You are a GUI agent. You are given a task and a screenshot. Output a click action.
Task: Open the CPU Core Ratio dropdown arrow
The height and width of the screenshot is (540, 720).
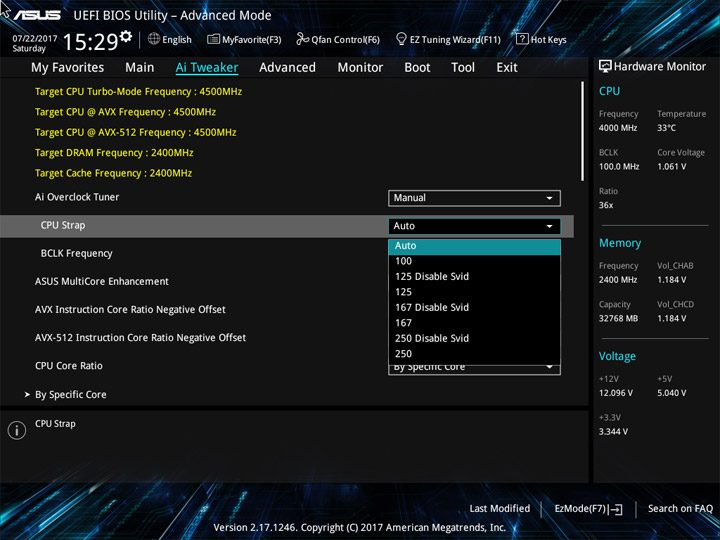coord(549,367)
